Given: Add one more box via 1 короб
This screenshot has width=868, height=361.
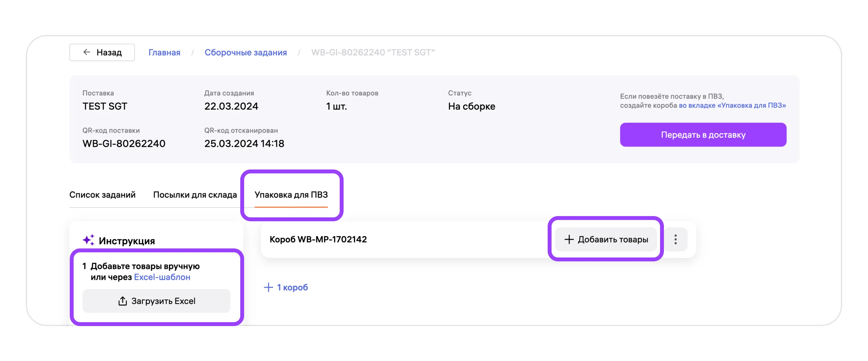Looking at the screenshot, I should 292,287.
